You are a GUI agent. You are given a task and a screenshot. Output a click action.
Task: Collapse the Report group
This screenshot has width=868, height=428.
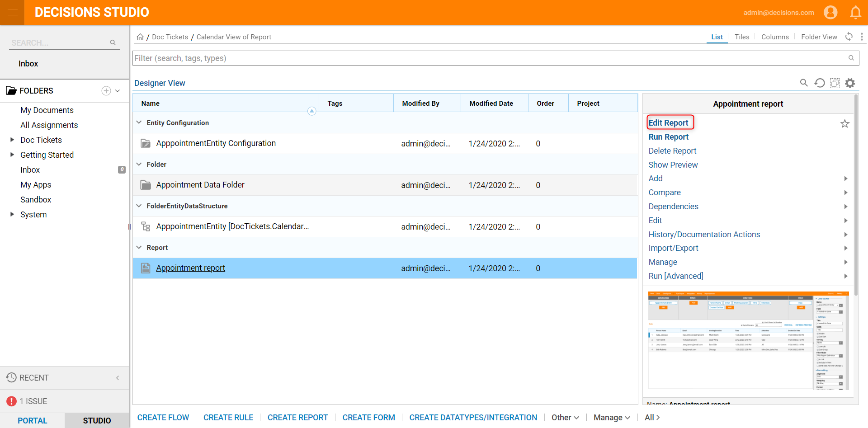click(x=139, y=247)
